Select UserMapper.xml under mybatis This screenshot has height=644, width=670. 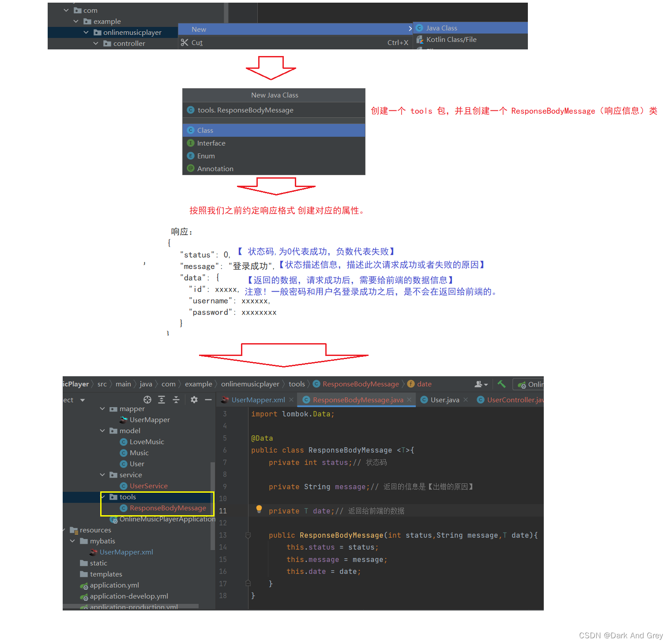[121, 552]
